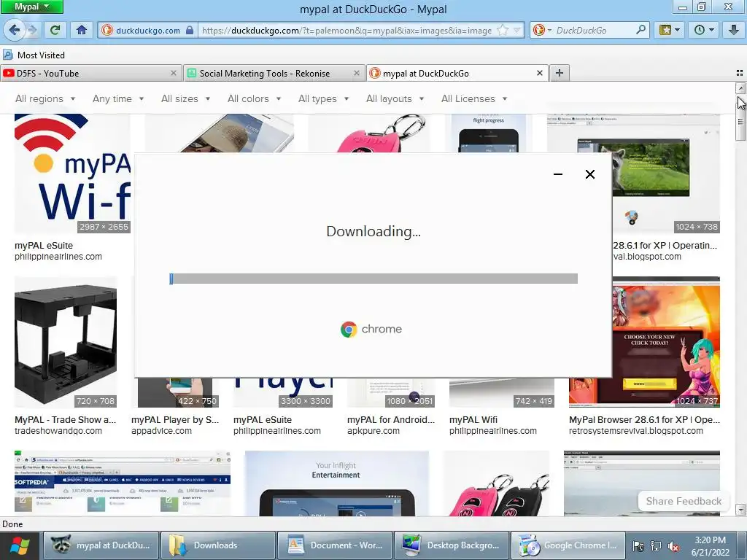
Task: Open Downloads folder in taskbar
Action: pos(217,545)
